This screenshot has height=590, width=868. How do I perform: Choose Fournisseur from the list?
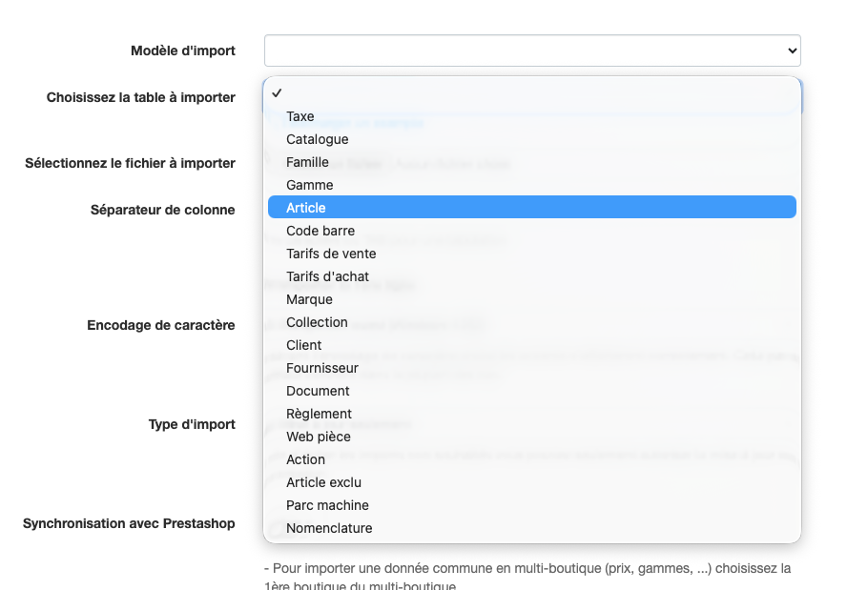(322, 368)
